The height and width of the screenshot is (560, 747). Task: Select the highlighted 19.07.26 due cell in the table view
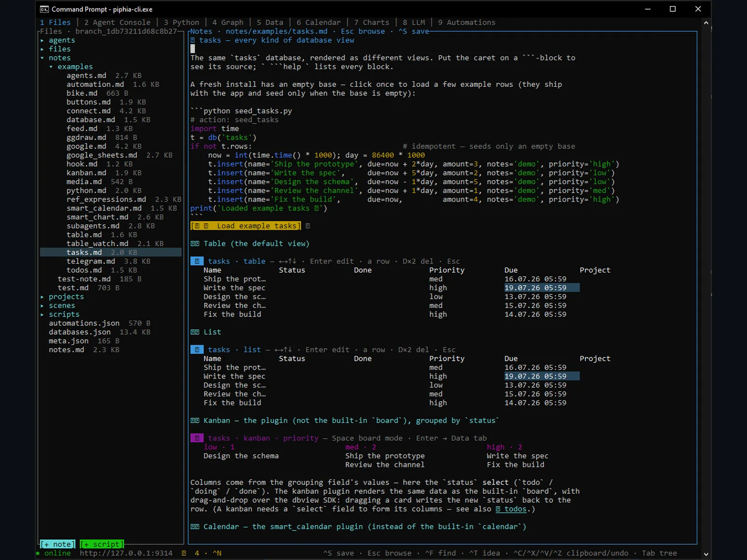[542, 288]
